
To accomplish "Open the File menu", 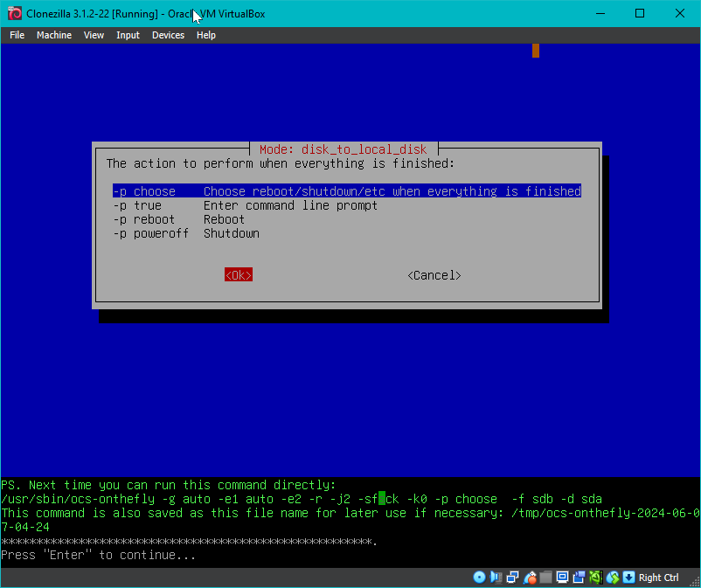I will point(17,35).
